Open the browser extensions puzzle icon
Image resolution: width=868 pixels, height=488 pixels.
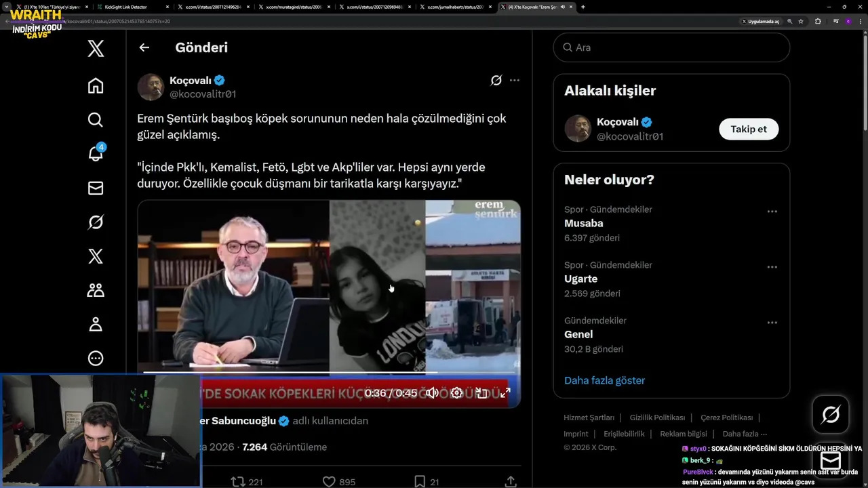(x=818, y=21)
